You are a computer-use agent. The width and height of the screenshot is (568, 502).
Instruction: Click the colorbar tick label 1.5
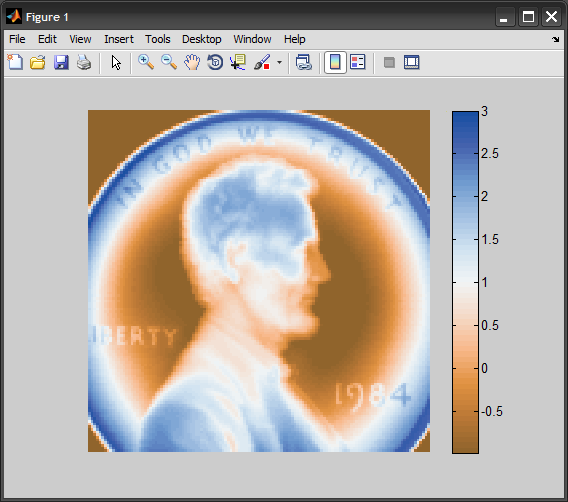[x=490, y=239]
